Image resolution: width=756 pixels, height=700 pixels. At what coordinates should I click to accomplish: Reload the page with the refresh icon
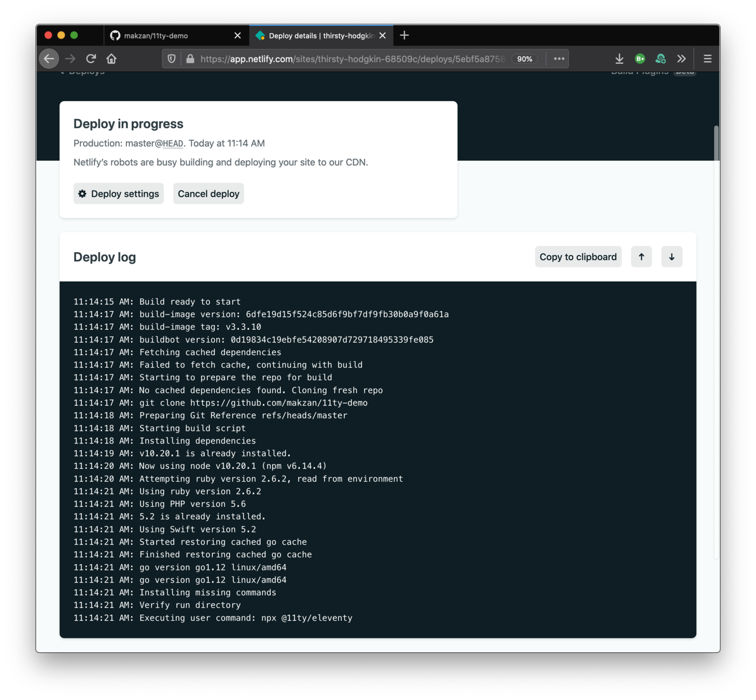(x=91, y=59)
